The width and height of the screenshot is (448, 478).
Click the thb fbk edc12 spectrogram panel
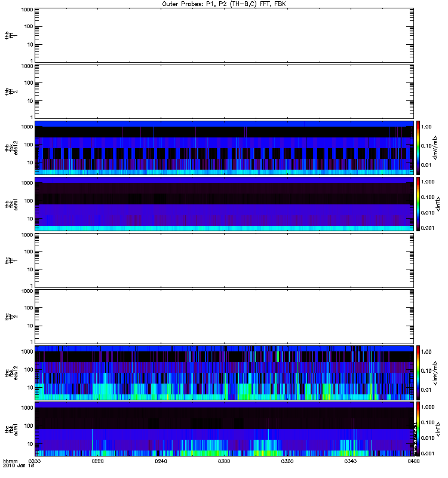(x=224, y=148)
